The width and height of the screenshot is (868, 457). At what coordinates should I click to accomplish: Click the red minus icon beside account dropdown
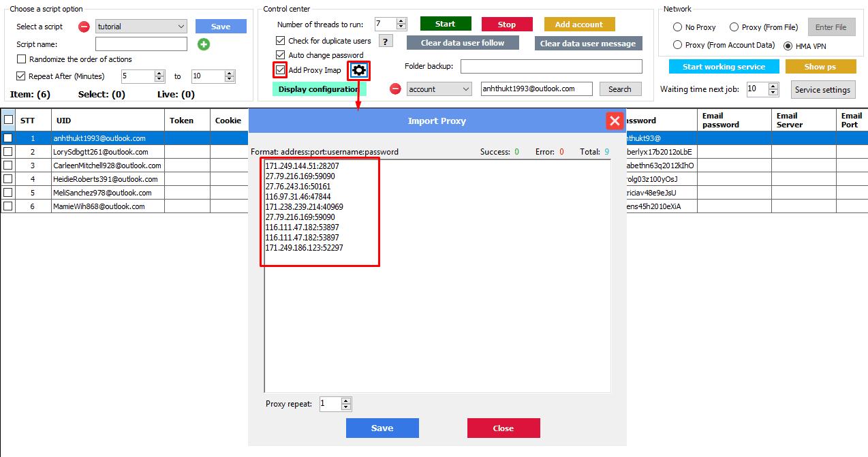[x=395, y=89]
